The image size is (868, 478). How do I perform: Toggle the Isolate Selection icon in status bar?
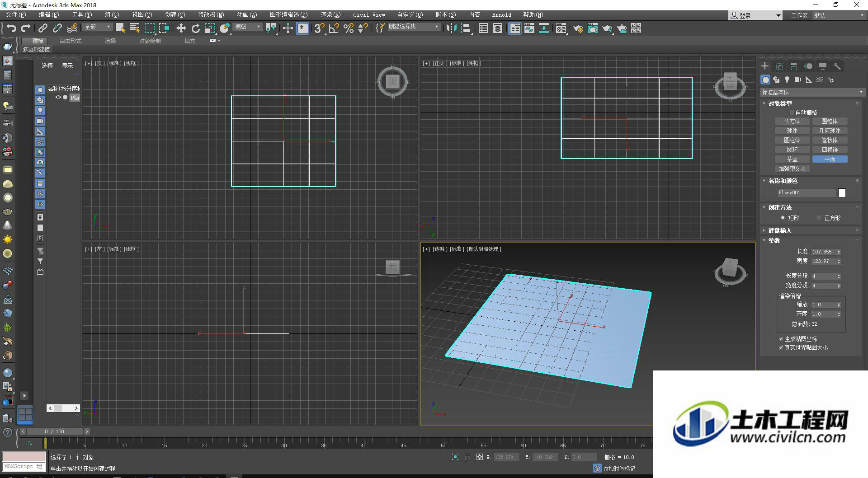(x=455, y=457)
